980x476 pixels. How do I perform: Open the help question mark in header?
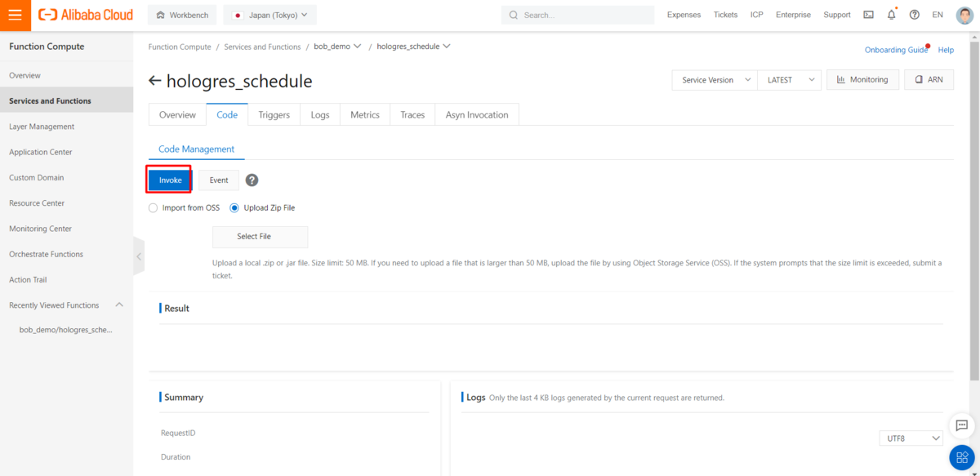click(x=914, y=15)
